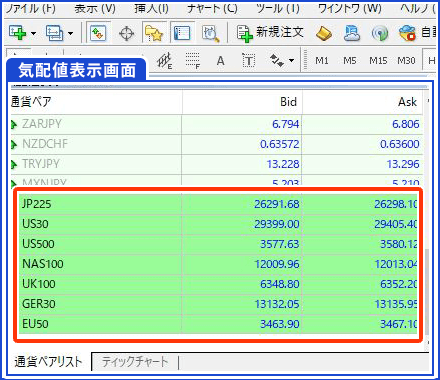The width and height of the screenshot is (440, 380).
Task: Open the profiles dropdown arrow
Action: pos(70,33)
